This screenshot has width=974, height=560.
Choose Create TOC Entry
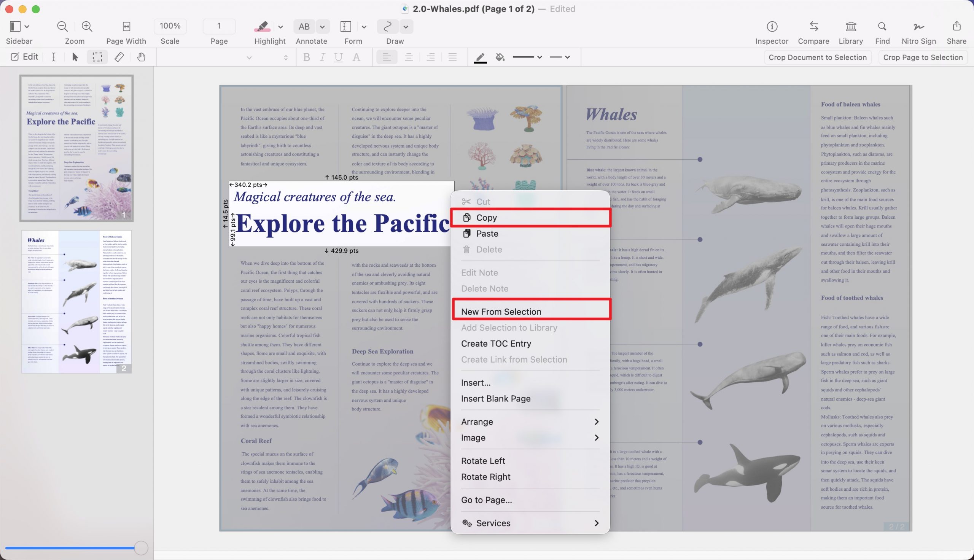pos(530,344)
